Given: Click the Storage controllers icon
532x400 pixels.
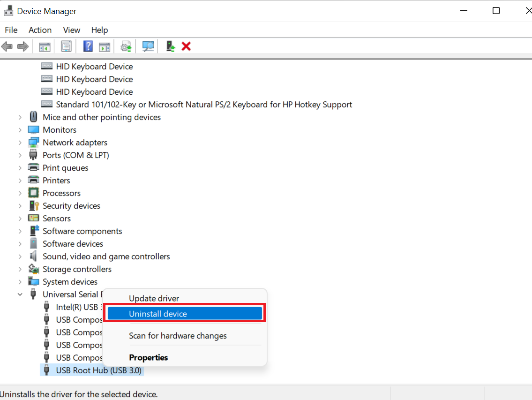Looking at the screenshot, I should point(33,269).
